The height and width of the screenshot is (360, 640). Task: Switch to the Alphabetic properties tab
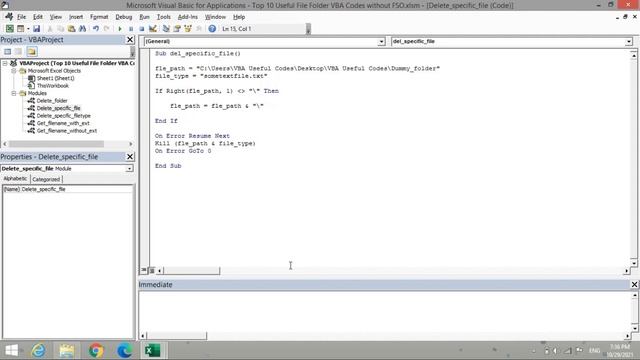(16, 179)
